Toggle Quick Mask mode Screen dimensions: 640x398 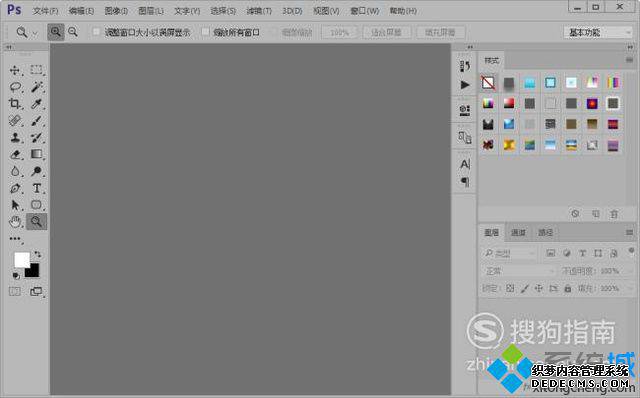click(15, 291)
